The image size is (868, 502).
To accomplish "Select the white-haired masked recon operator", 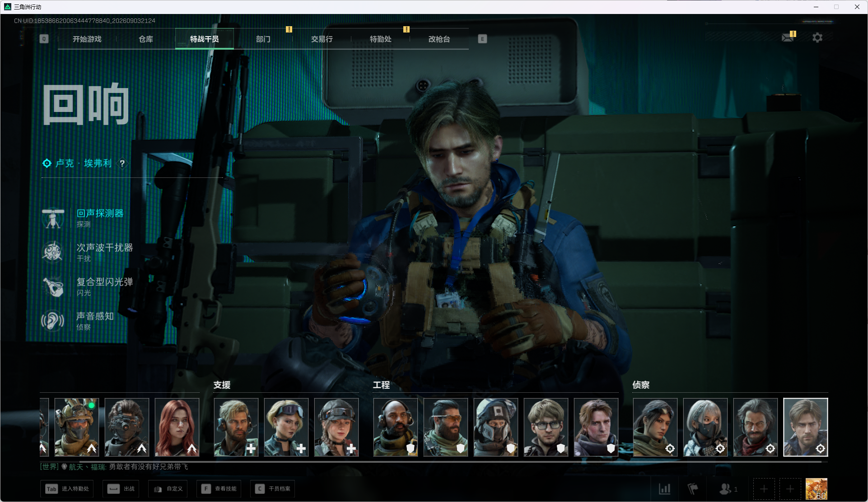I will 705,427.
